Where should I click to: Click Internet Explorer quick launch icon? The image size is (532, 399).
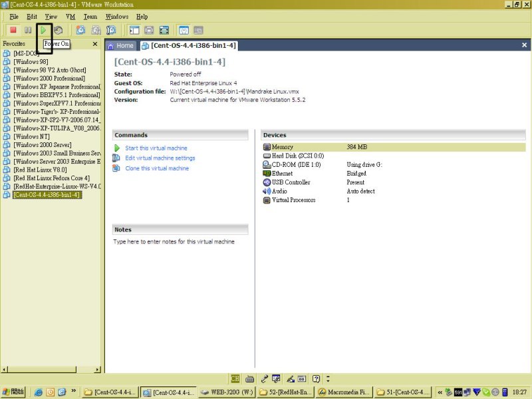click(x=39, y=392)
